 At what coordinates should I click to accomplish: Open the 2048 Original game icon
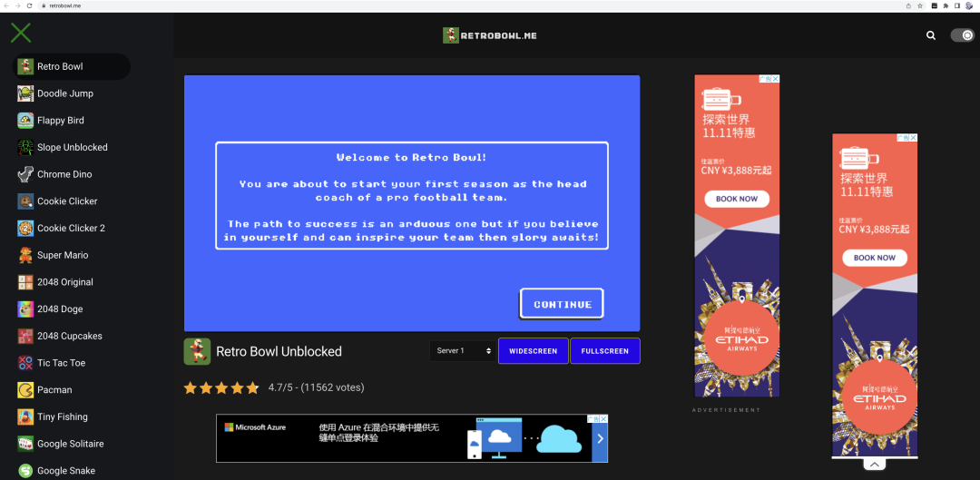click(x=25, y=282)
